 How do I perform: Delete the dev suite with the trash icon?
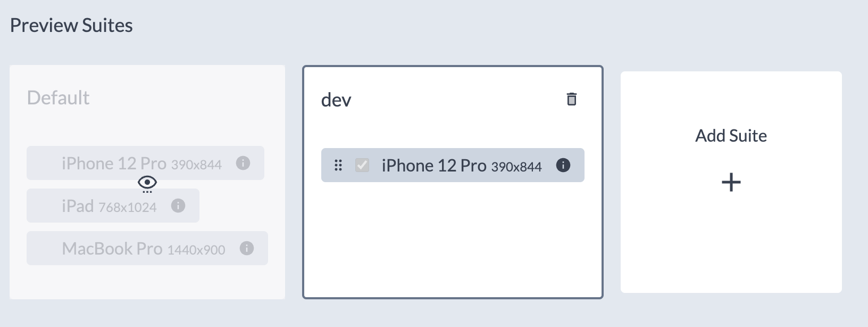[572, 100]
